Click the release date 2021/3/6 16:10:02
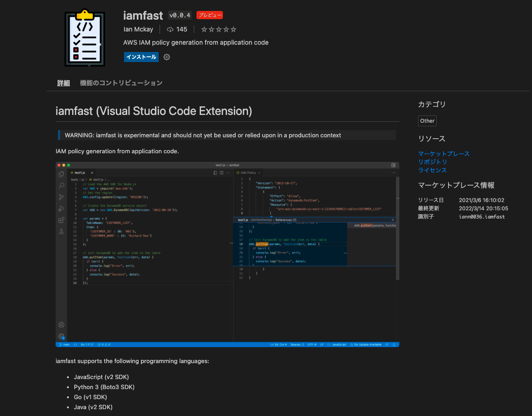 (481, 200)
